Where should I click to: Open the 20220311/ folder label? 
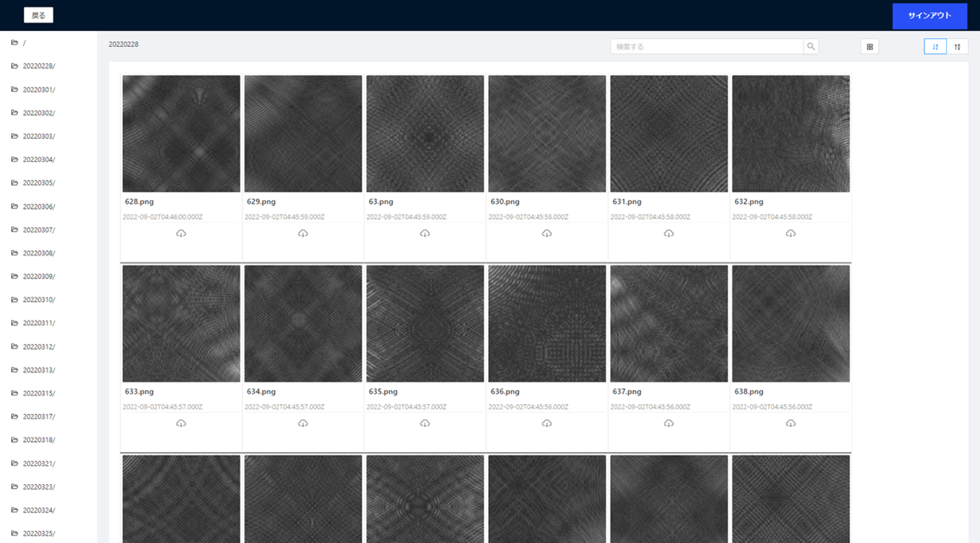coord(39,324)
